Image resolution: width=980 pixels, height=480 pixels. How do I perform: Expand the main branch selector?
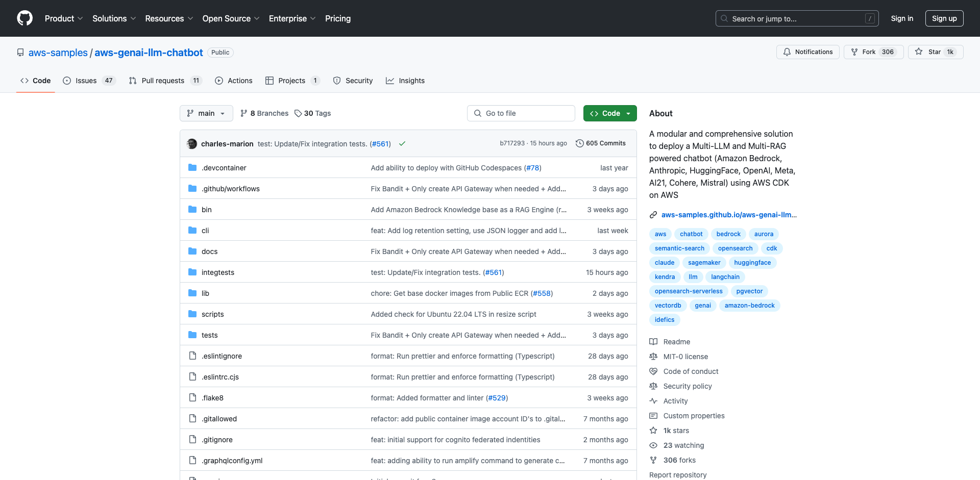pos(206,113)
